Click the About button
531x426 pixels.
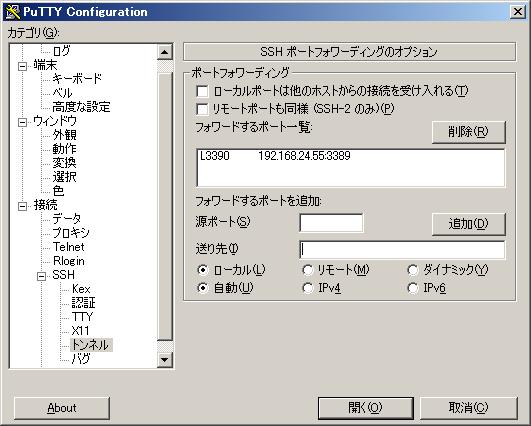pos(62,408)
